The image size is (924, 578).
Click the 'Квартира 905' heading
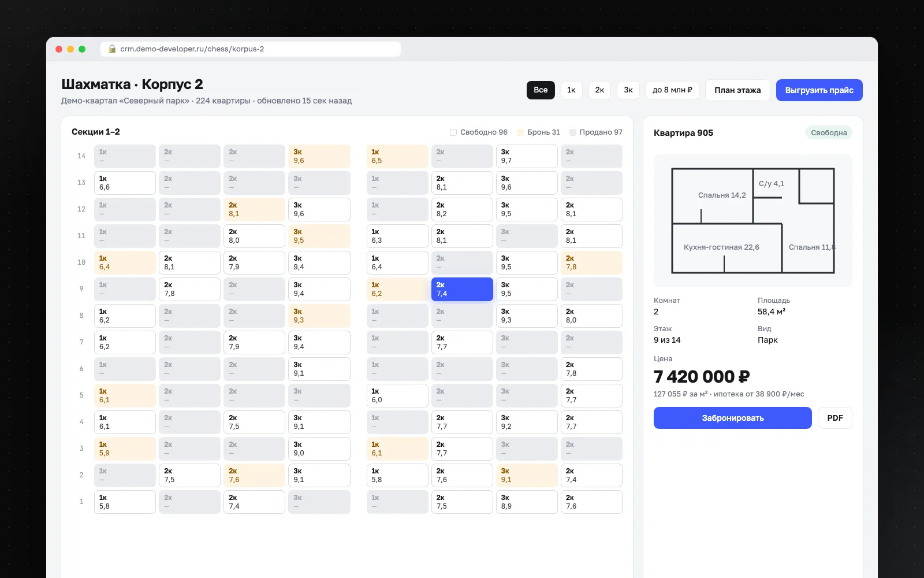683,132
